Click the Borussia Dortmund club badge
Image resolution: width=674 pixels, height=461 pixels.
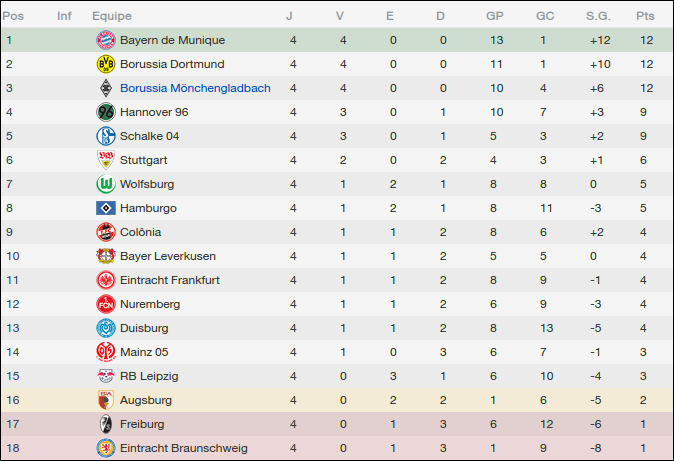click(105, 64)
